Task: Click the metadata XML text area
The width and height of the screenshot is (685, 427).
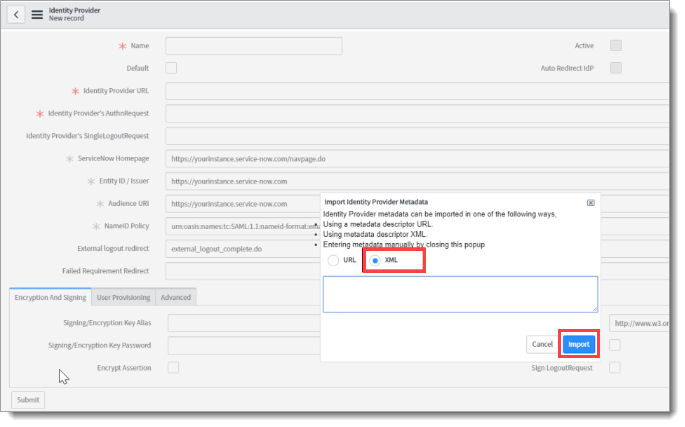Action: (x=460, y=294)
